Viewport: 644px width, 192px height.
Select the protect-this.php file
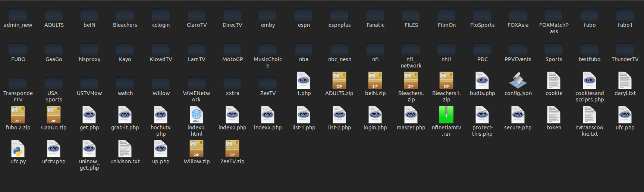(x=482, y=115)
